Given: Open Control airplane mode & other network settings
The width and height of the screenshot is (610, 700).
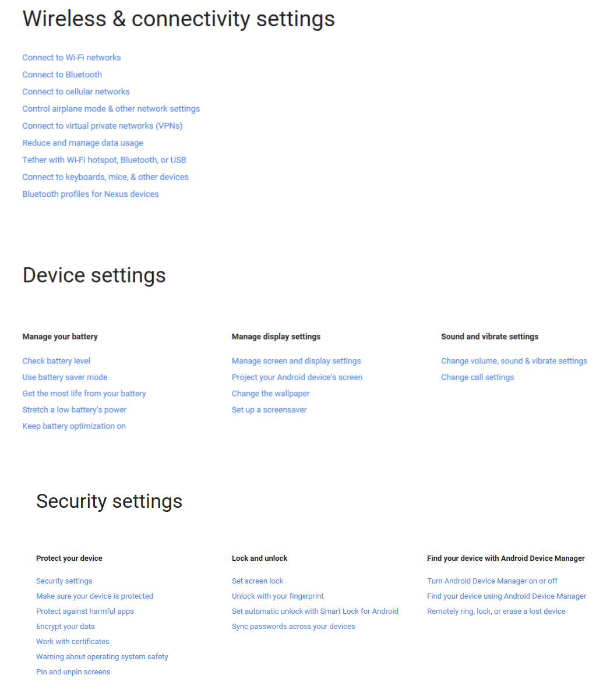Looking at the screenshot, I should point(111,109).
